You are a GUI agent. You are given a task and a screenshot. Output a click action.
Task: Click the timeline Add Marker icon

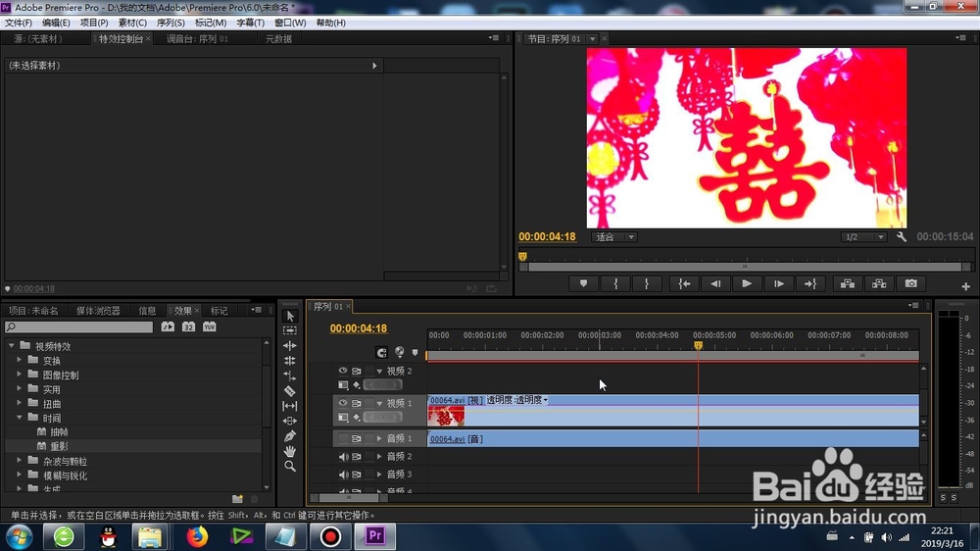[x=415, y=353]
